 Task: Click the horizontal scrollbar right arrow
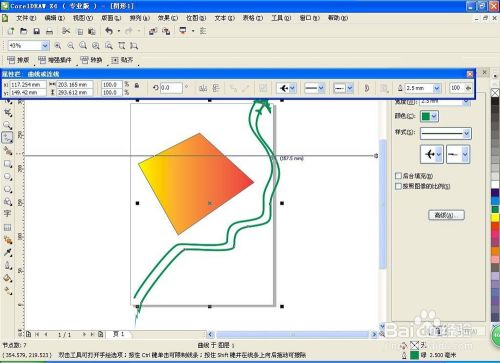pyautogui.click(x=374, y=334)
